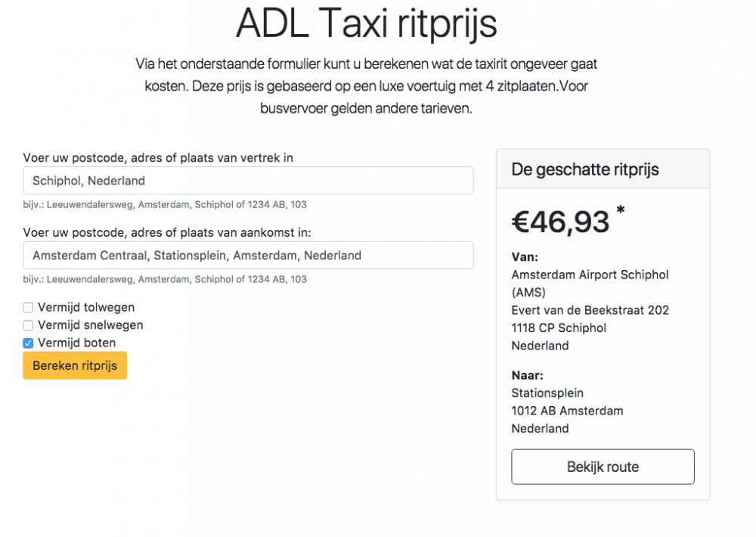Click the "Evert van de Beekstraat 202" address line
Screen dimensions: 756x537
pyautogui.click(x=590, y=310)
